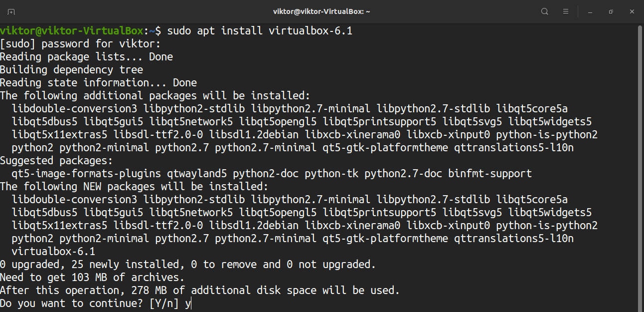Screen dimensions: 644x312
Task: Click the '278 MB of additional disk space' line
Action: click(x=199, y=291)
